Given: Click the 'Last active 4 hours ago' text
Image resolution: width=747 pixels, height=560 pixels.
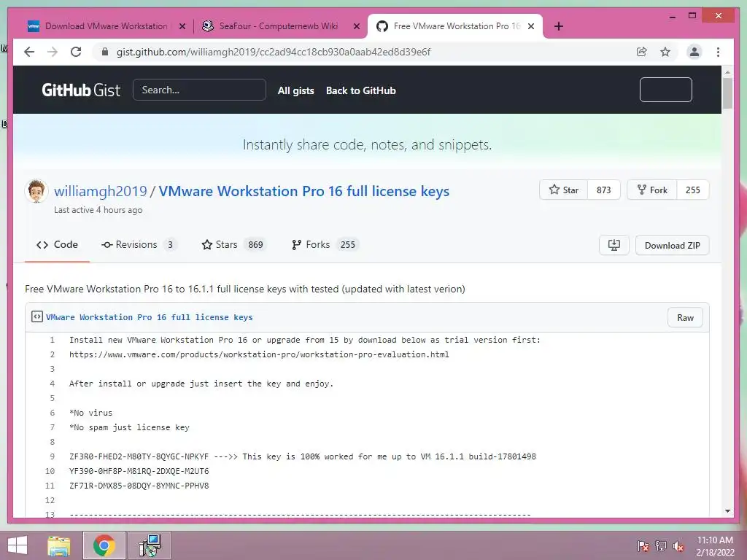Looking at the screenshot, I should click(x=98, y=210).
